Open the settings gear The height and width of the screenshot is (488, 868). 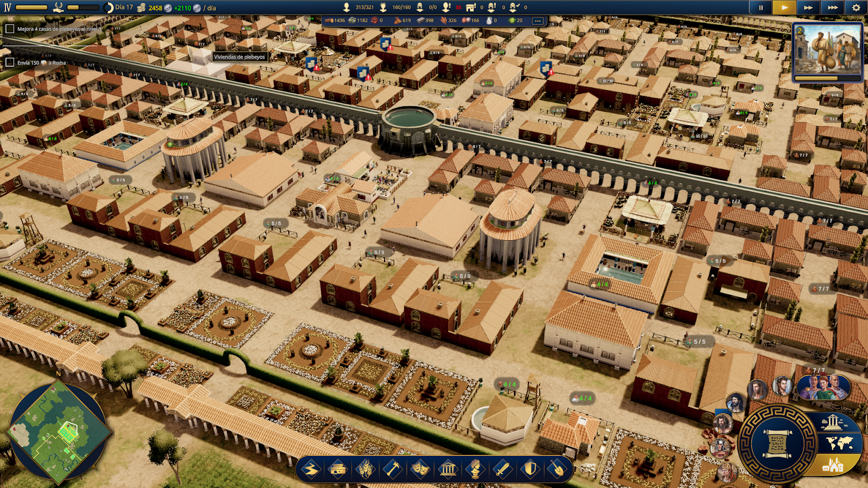point(856,8)
